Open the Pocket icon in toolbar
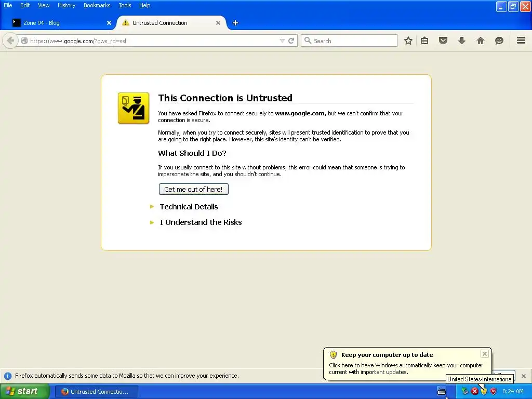The height and width of the screenshot is (399, 532). (x=443, y=41)
